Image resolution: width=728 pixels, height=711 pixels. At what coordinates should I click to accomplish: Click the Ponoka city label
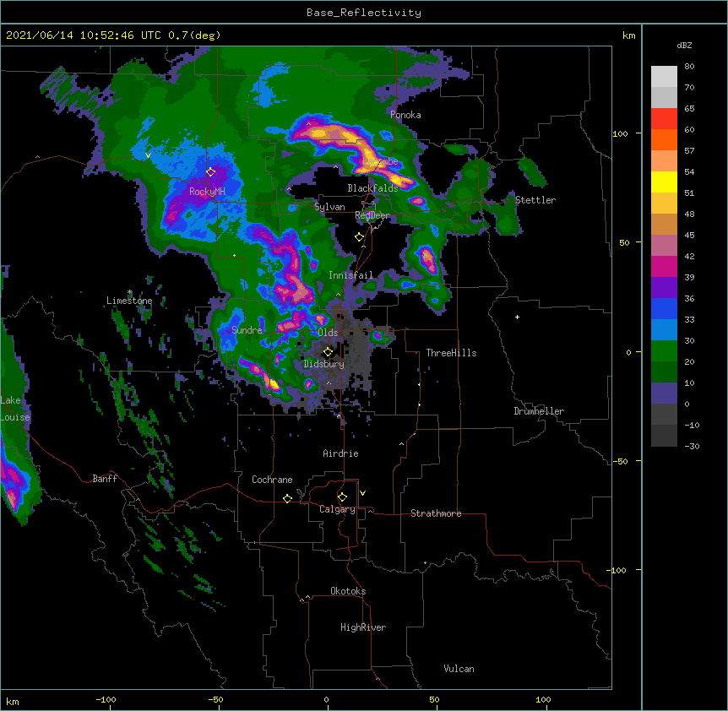pyautogui.click(x=405, y=115)
